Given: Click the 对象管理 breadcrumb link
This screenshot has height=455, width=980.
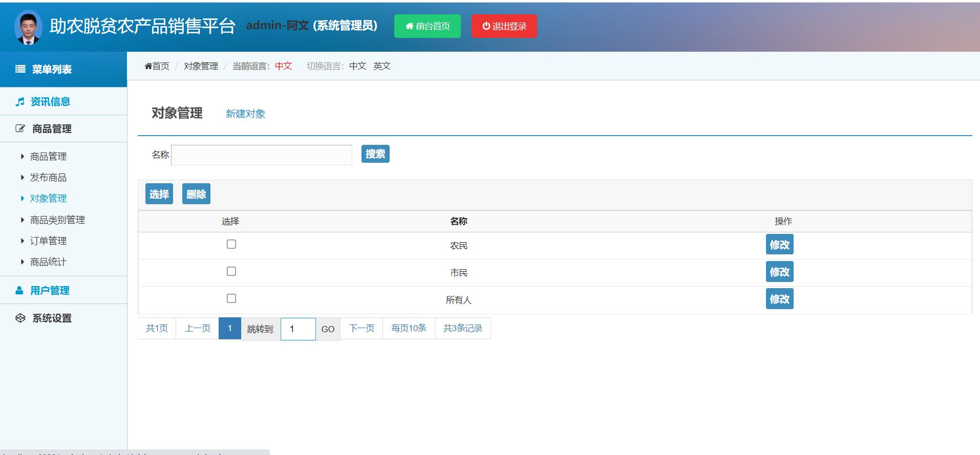Looking at the screenshot, I should click(201, 66).
